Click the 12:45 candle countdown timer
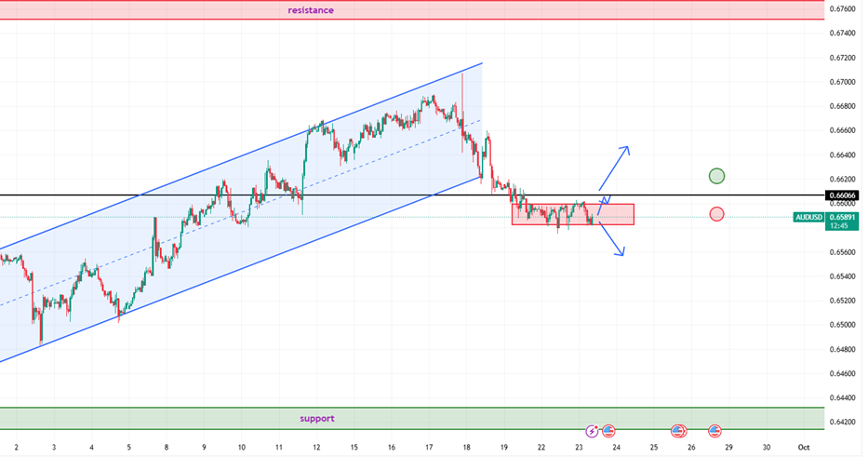 tap(839, 225)
